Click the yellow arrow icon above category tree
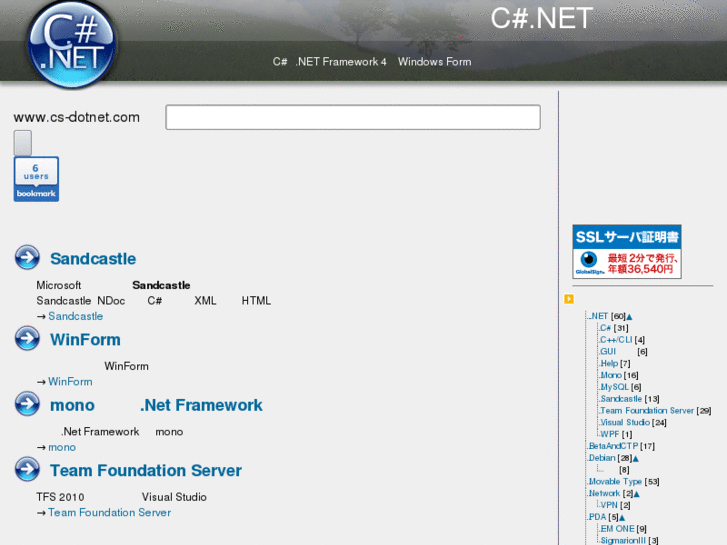This screenshot has width=727, height=545. (x=569, y=299)
